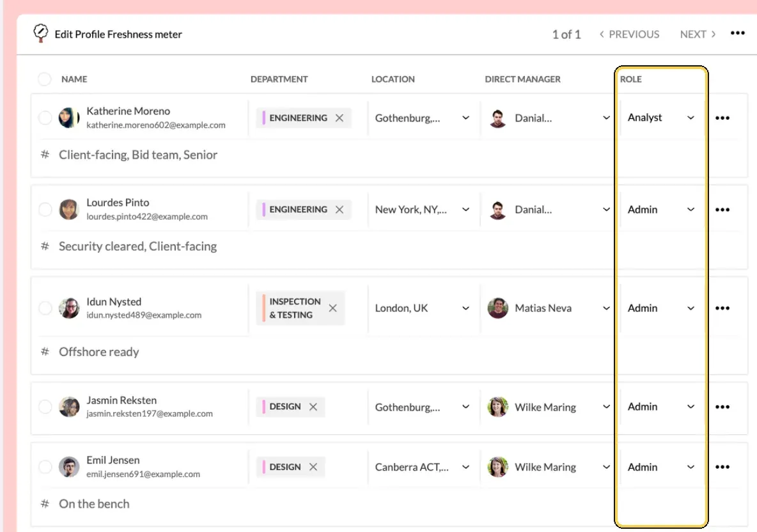The height and width of the screenshot is (532, 757).
Task: Open more options for Lourdes Pinto's row
Action: 722,210
